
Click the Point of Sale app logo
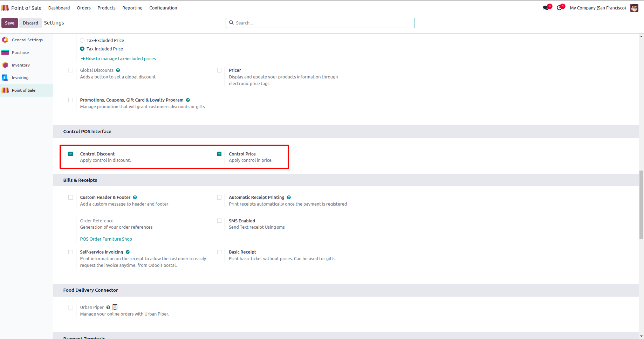click(x=5, y=8)
